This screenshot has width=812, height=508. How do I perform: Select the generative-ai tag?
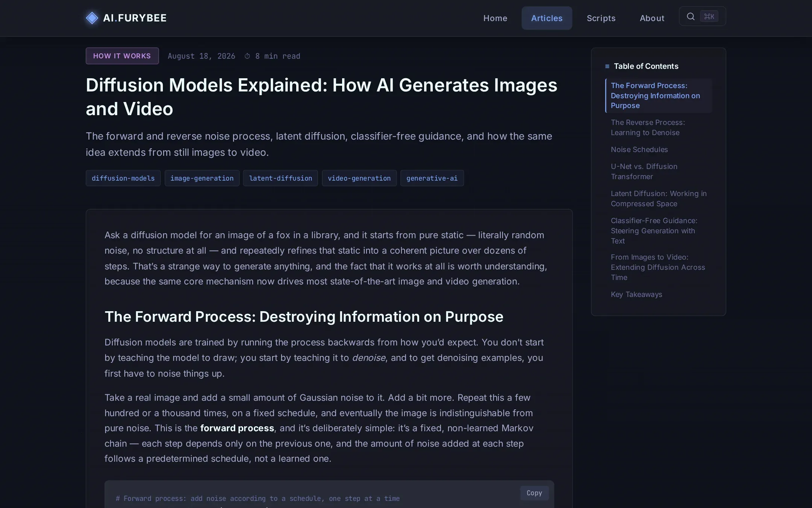click(x=432, y=178)
